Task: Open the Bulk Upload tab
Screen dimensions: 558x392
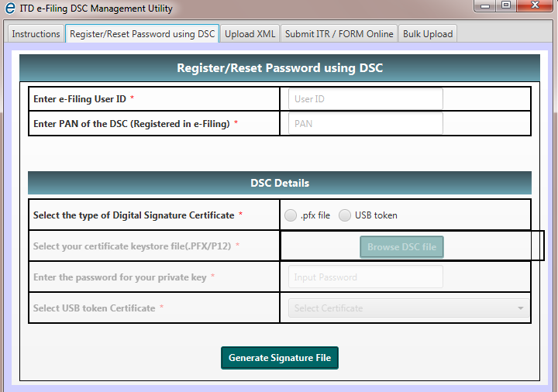Action: [x=428, y=34]
